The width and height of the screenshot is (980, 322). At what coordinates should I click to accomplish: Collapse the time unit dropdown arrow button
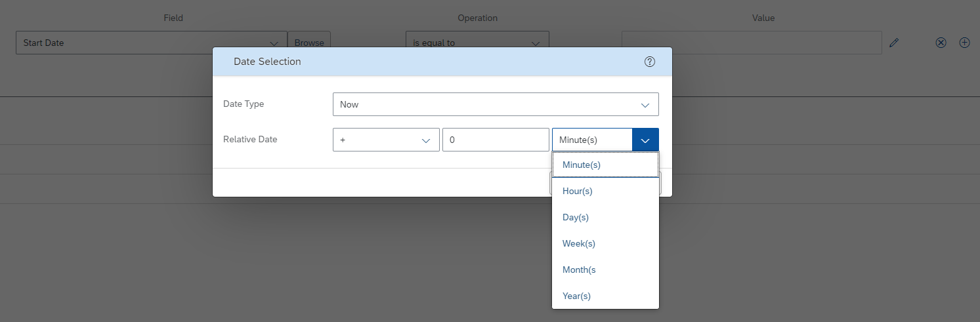645,140
